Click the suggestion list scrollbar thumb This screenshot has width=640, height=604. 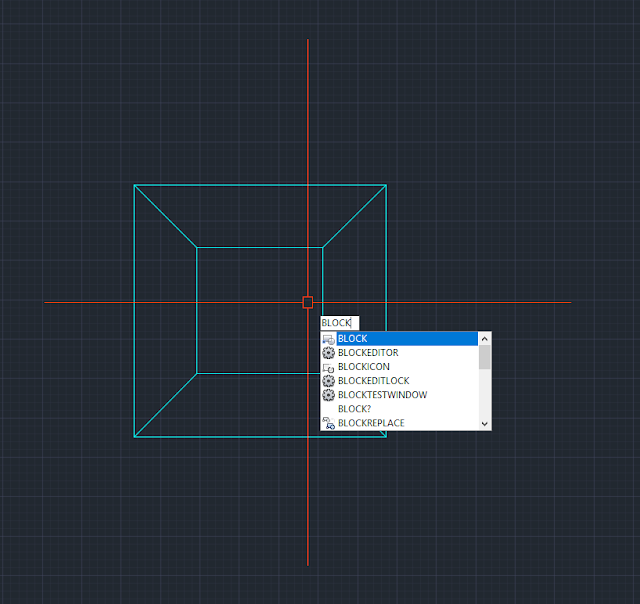[x=484, y=357]
